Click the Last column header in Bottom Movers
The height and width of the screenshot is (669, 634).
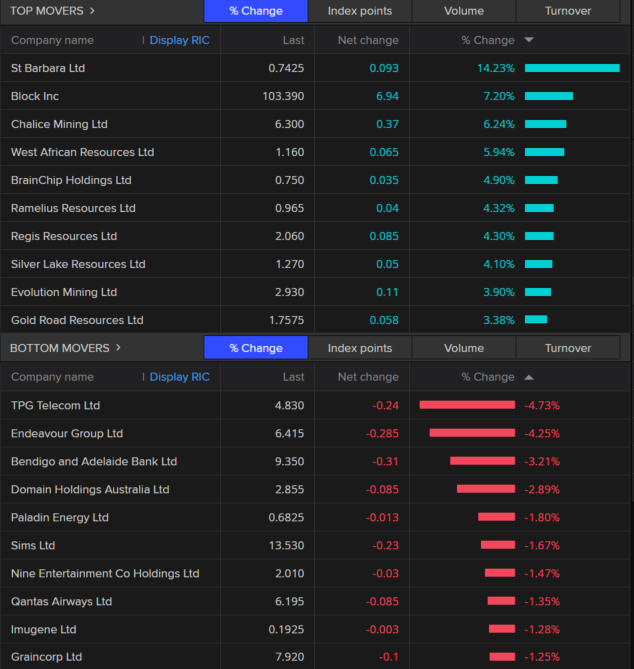[294, 377]
